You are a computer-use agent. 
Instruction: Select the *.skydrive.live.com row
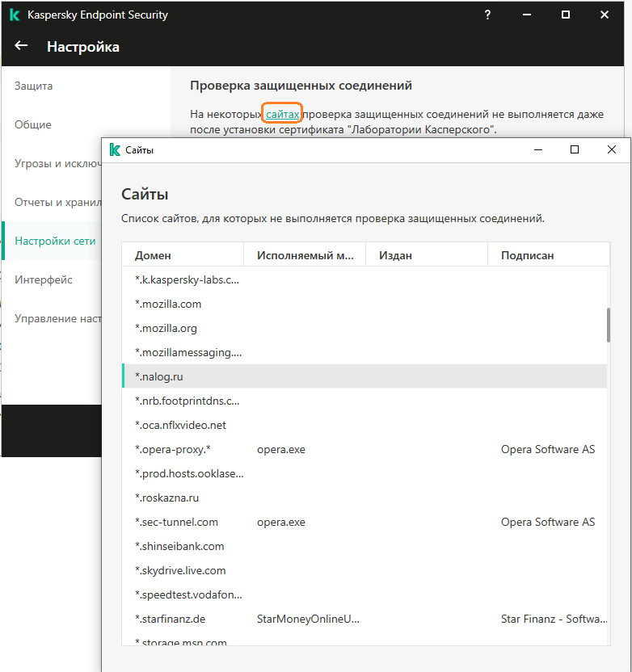[364, 570]
